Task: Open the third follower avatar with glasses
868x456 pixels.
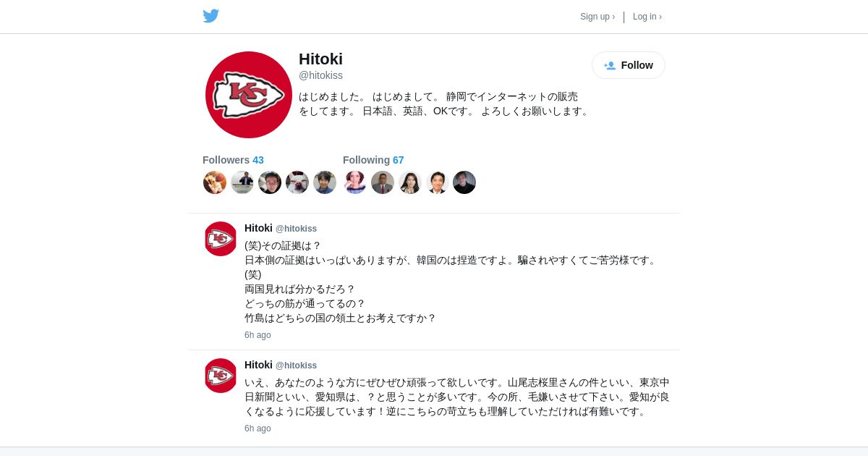Action: (x=270, y=182)
